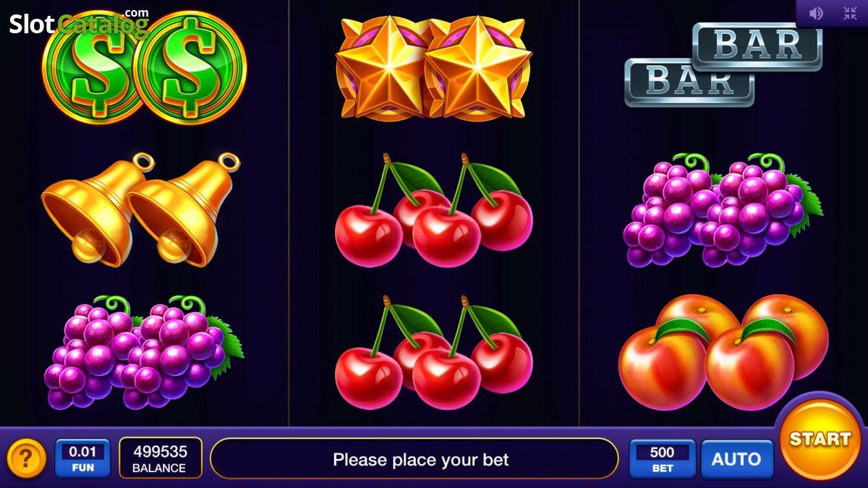This screenshot has height=488, width=868.
Task: Click the divider between the first two reels
Action: pyautogui.click(x=289, y=213)
